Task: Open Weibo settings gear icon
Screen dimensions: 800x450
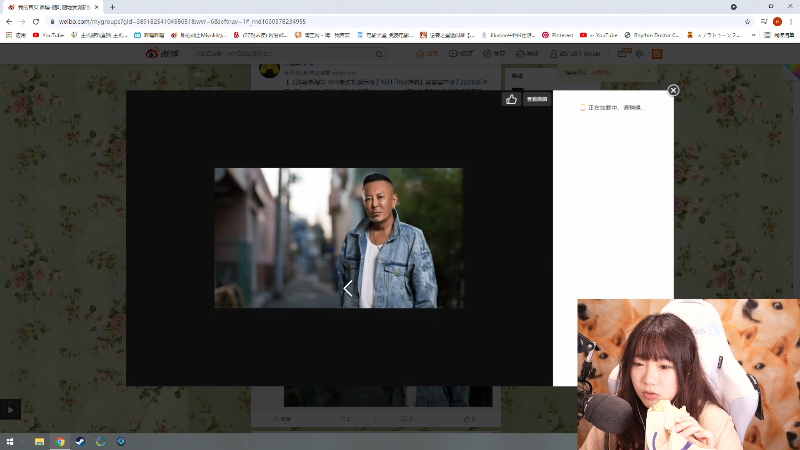Action: 640,54
